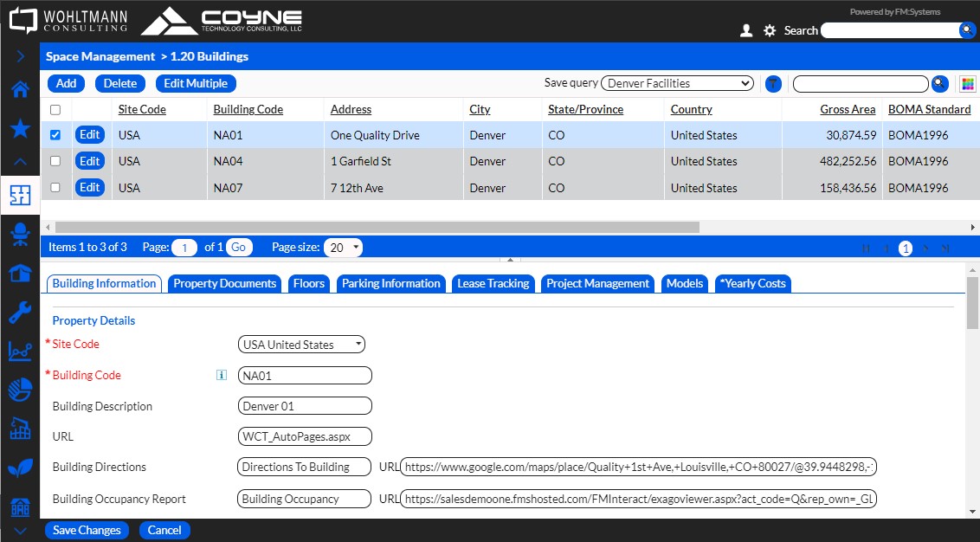The width and height of the screenshot is (980, 542).
Task: Click the filter funnel icon
Action: point(773,84)
